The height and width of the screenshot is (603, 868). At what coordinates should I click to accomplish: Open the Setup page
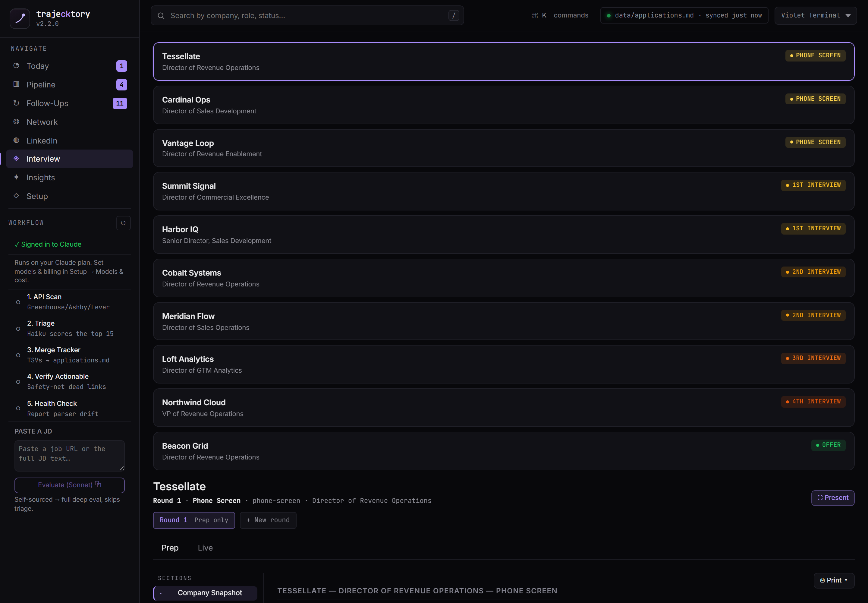tap(70, 196)
